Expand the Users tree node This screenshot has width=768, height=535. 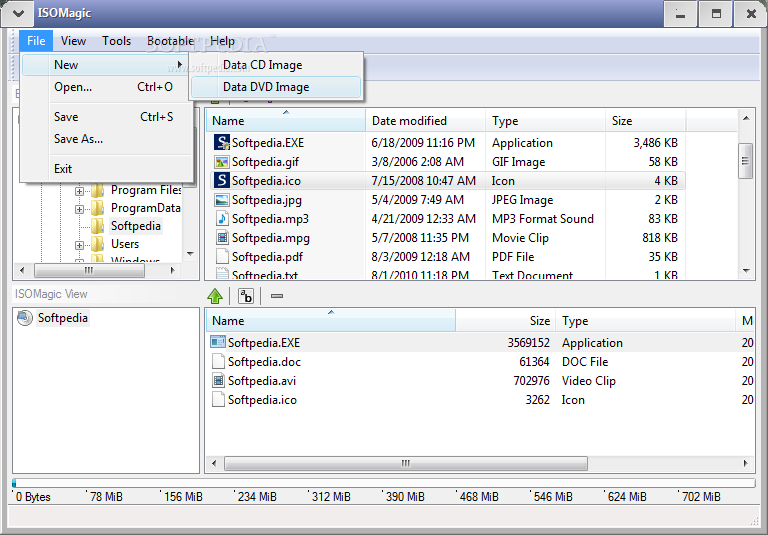click(79, 245)
